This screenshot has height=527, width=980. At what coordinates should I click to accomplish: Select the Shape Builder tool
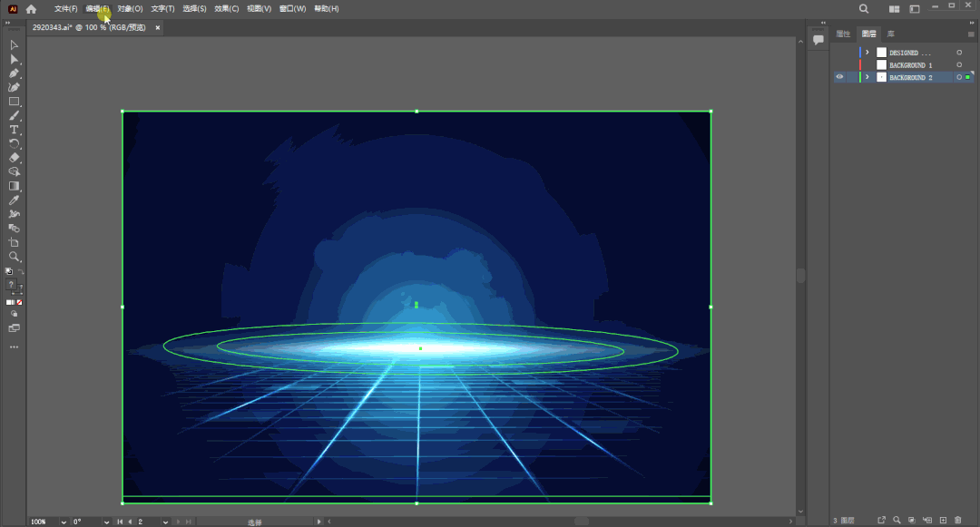coord(14,171)
